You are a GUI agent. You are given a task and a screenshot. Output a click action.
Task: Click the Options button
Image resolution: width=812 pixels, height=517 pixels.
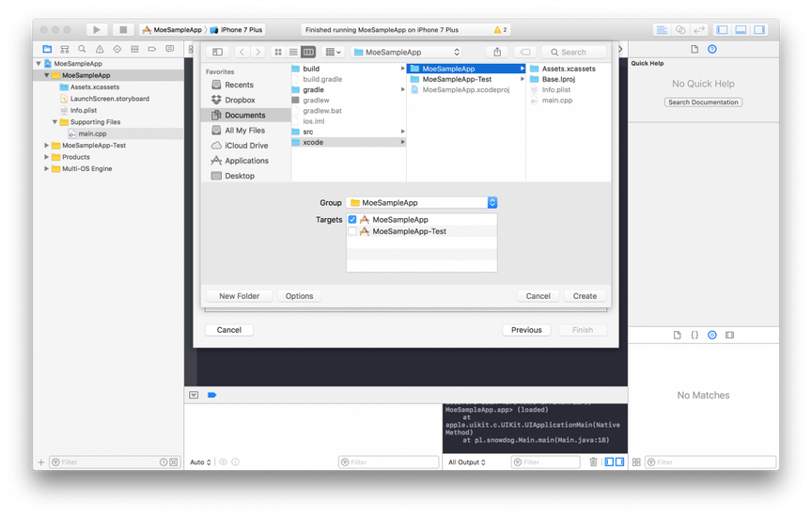[299, 296]
